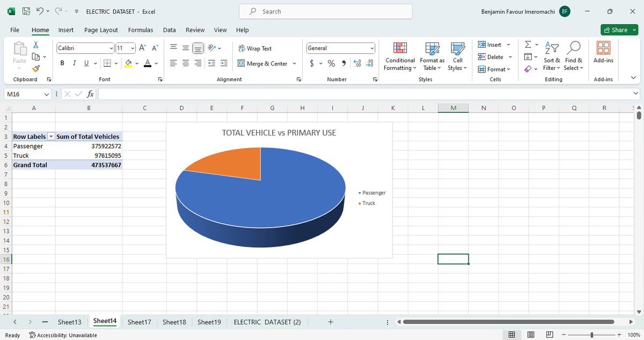Open the Formulas ribbon tab
The width and height of the screenshot is (644, 340).
click(141, 30)
